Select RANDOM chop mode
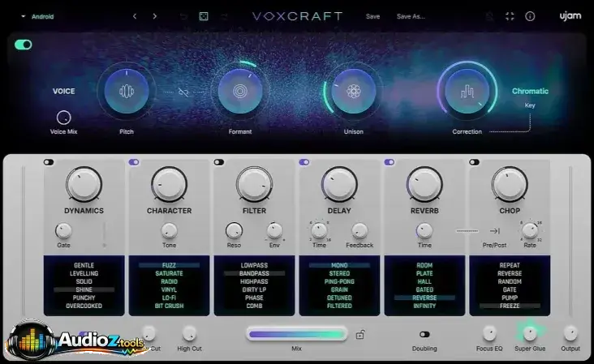The height and width of the screenshot is (364, 594). point(510,281)
